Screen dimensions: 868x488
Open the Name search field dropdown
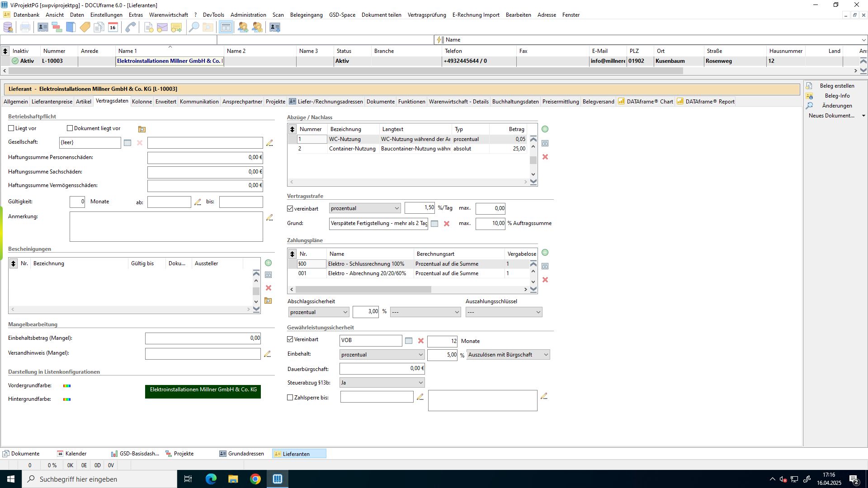[x=863, y=40]
